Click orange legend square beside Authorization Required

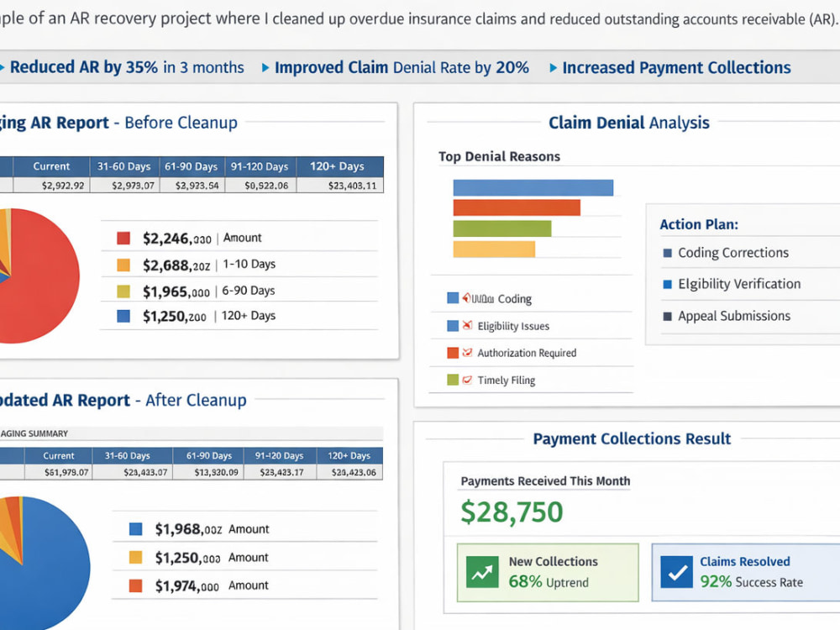[453, 353]
